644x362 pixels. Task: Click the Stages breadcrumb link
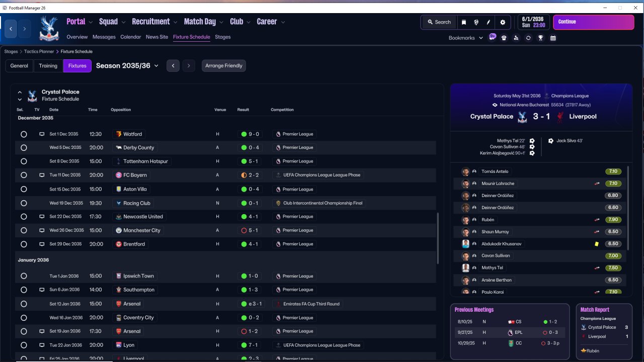[x=11, y=51]
